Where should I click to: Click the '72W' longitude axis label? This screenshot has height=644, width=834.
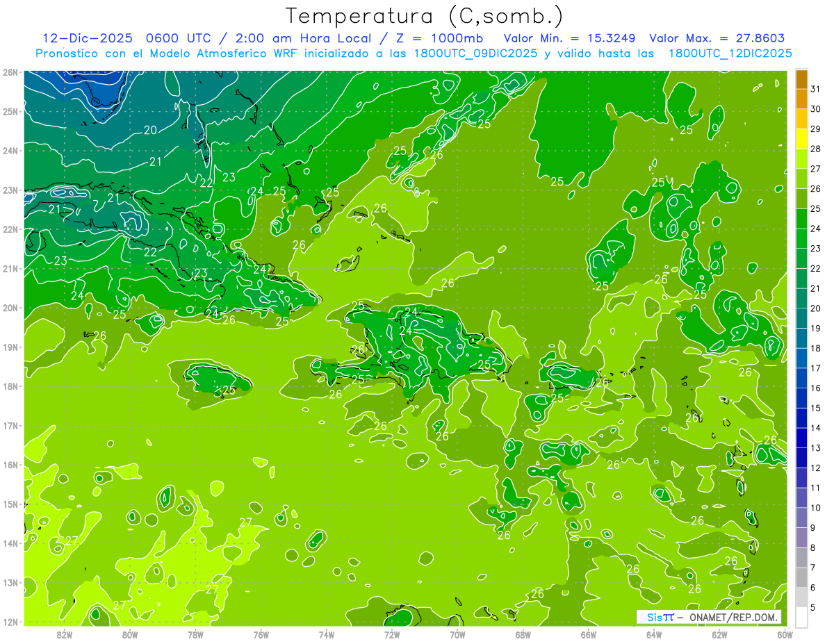click(x=392, y=634)
